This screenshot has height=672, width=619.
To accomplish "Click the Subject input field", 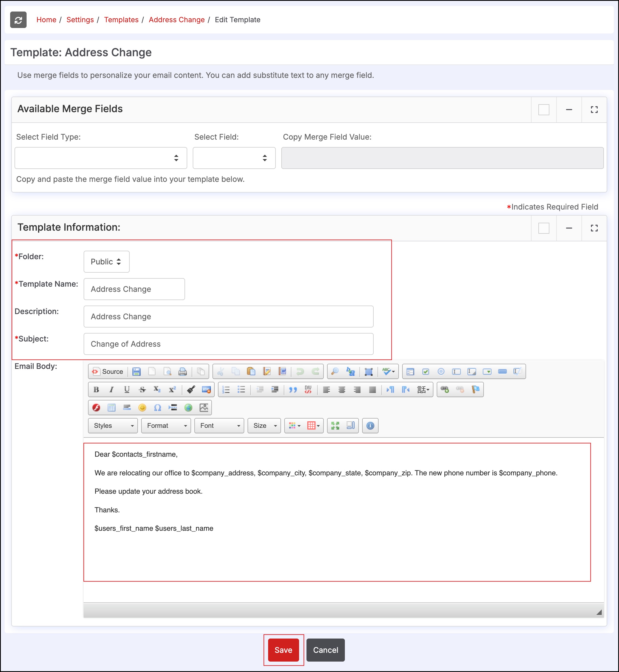I will tap(228, 344).
